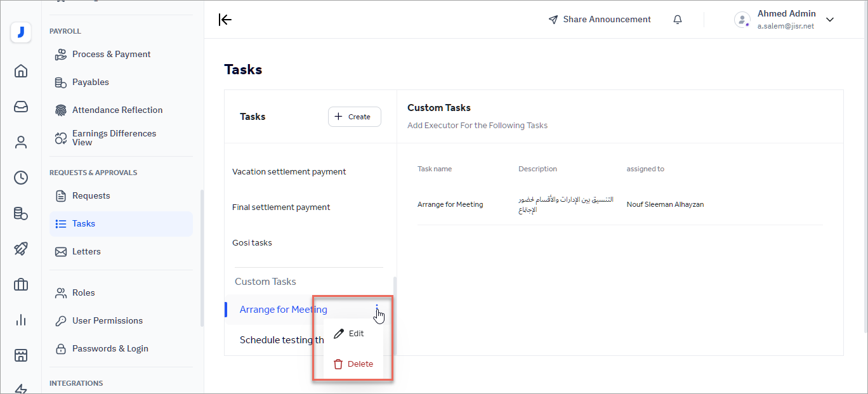The height and width of the screenshot is (394, 868).
Task: Click the bar chart reports icon
Action: click(20, 320)
